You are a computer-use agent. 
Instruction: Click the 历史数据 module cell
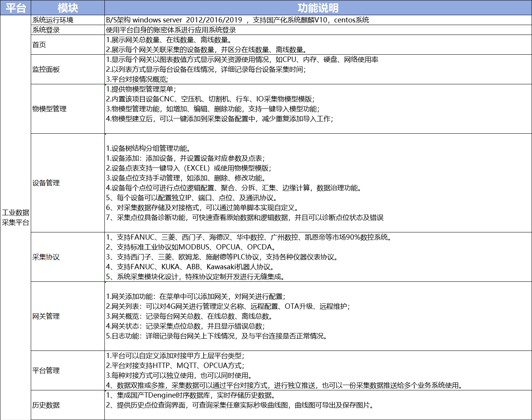coord(68,405)
